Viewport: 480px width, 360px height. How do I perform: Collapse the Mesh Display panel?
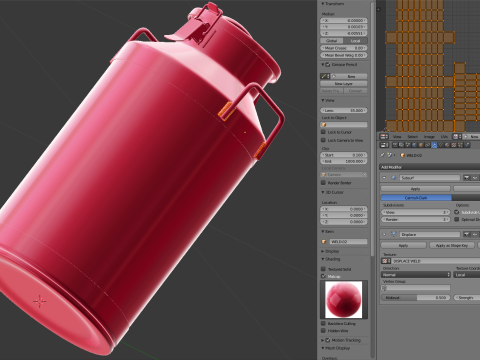pyautogui.click(x=322, y=348)
